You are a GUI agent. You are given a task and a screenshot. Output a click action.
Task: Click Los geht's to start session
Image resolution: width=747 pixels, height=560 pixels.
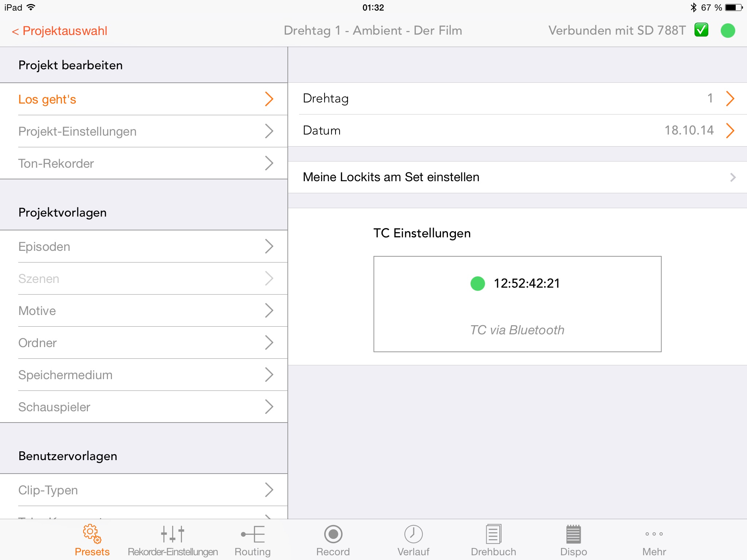pyautogui.click(x=144, y=99)
